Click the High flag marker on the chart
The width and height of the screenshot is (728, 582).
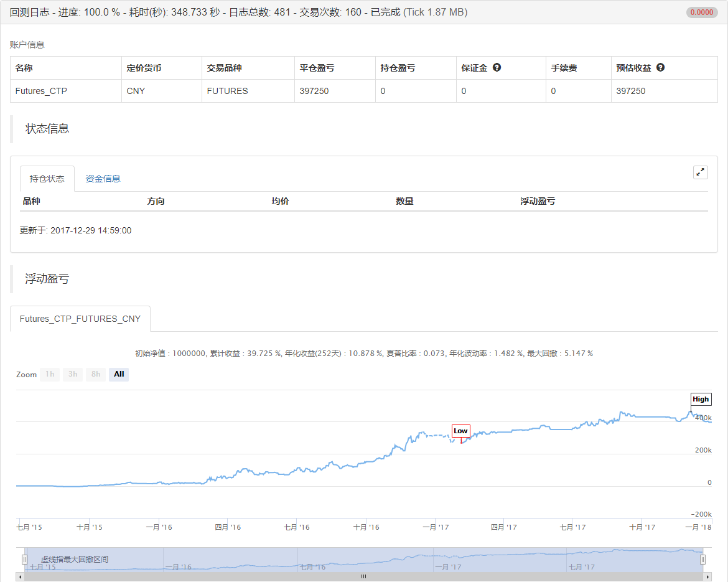point(701,399)
